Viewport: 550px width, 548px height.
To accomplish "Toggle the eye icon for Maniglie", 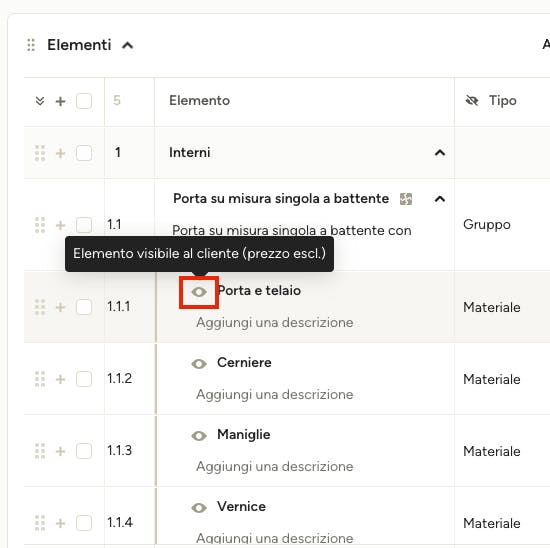I will [x=199, y=436].
